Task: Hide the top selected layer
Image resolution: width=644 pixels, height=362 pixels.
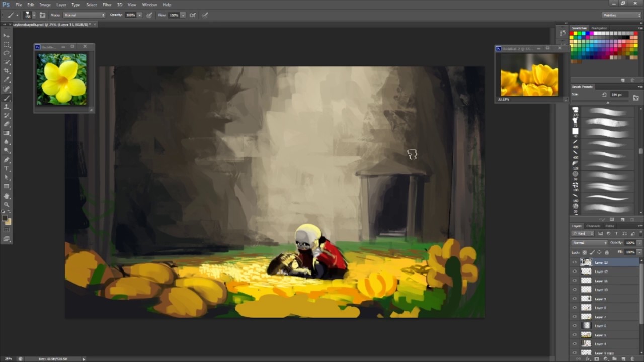Action: [x=575, y=262]
